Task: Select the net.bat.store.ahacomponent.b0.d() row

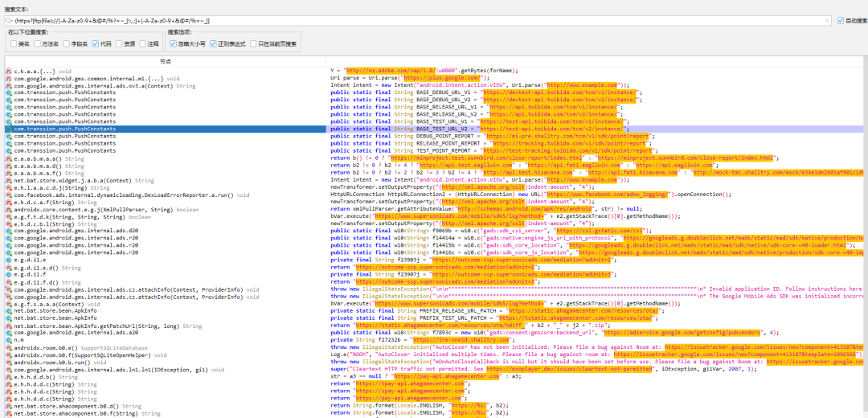Action: point(165,405)
